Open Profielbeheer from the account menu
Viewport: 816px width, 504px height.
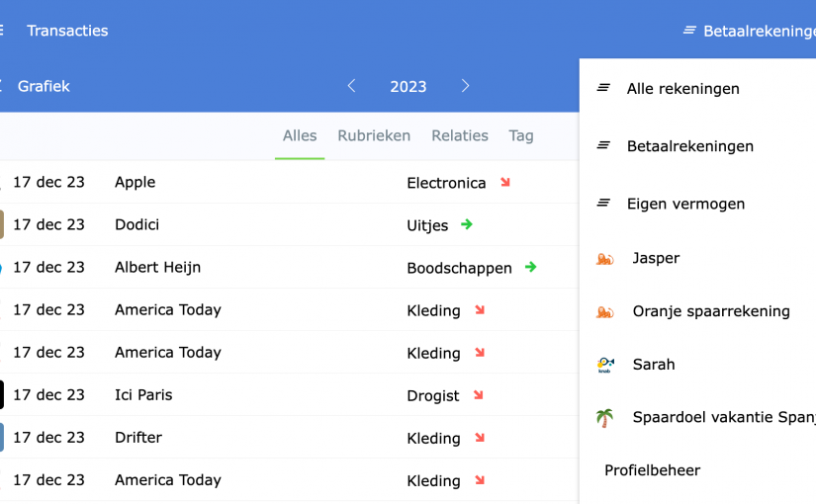pos(653,470)
